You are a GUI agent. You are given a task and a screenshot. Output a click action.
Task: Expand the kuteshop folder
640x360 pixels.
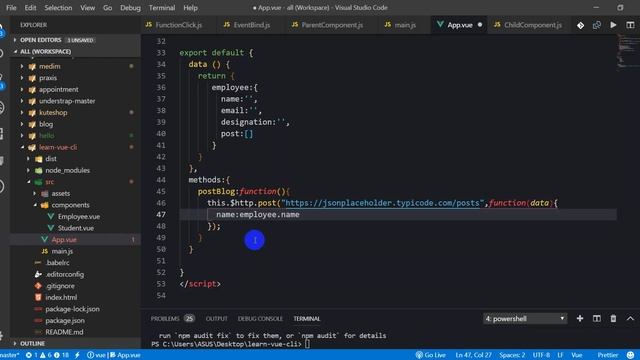pos(53,112)
